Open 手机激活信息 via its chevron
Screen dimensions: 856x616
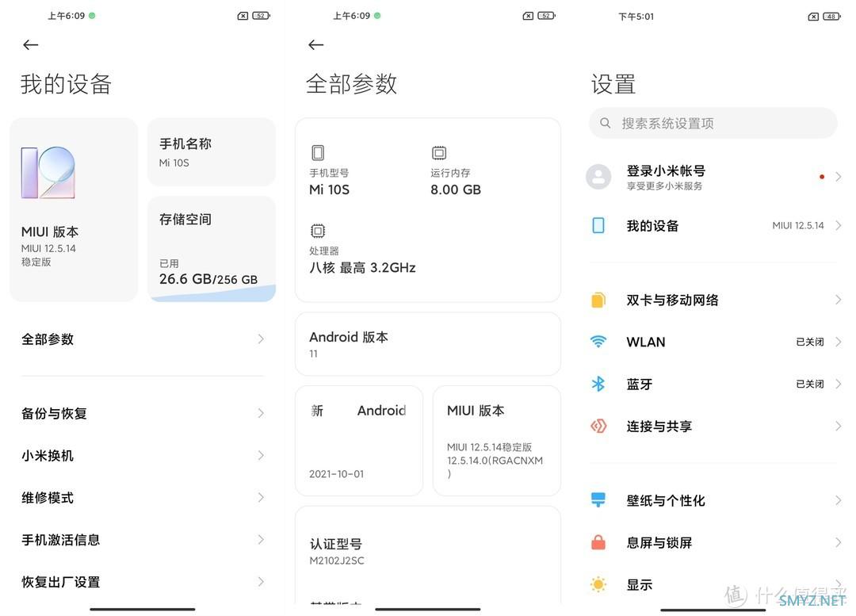(261, 540)
